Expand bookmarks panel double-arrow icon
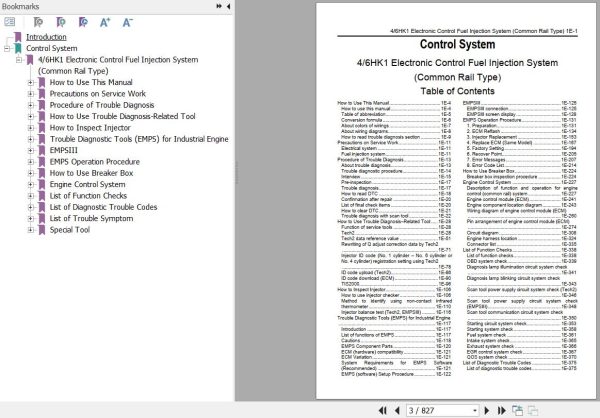Image resolution: width=600 pixels, height=418 pixels. coord(219,6)
